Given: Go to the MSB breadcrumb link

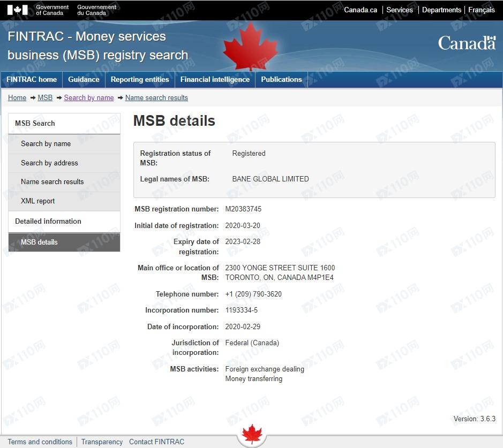Looking at the screenshot, I should (x=45, y=98).
